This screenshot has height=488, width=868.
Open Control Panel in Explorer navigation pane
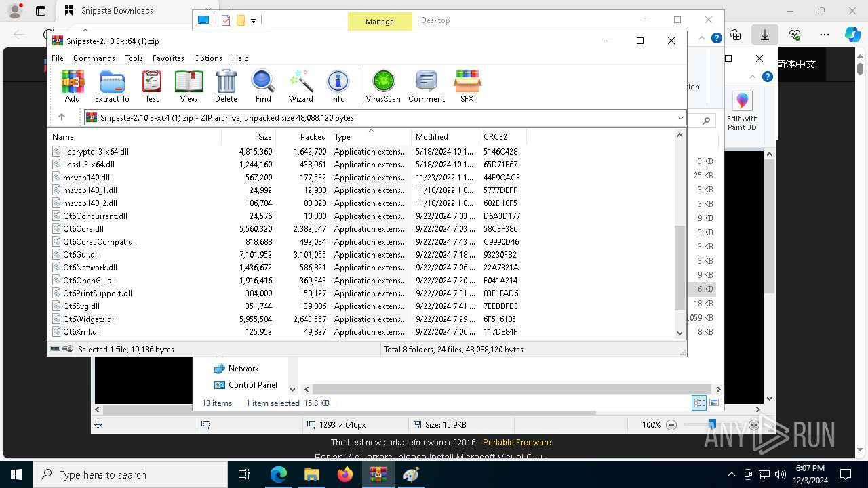[x=246, y=385]
